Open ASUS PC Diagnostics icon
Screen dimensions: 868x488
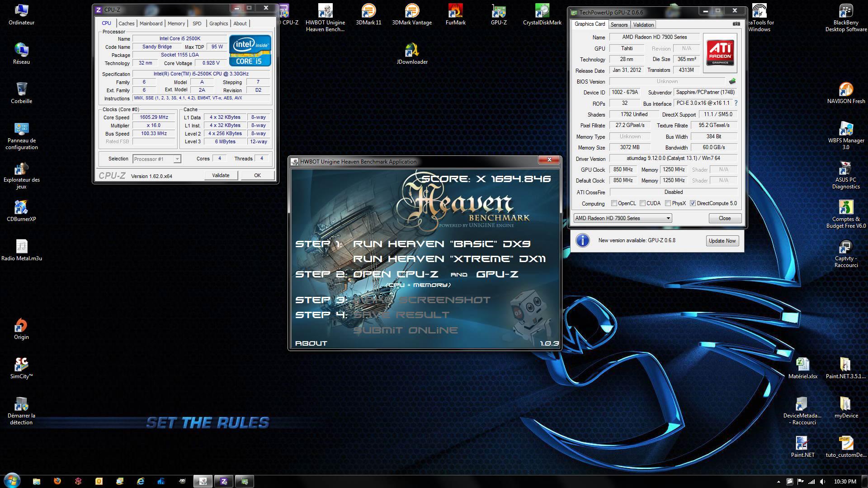[846, 175]
